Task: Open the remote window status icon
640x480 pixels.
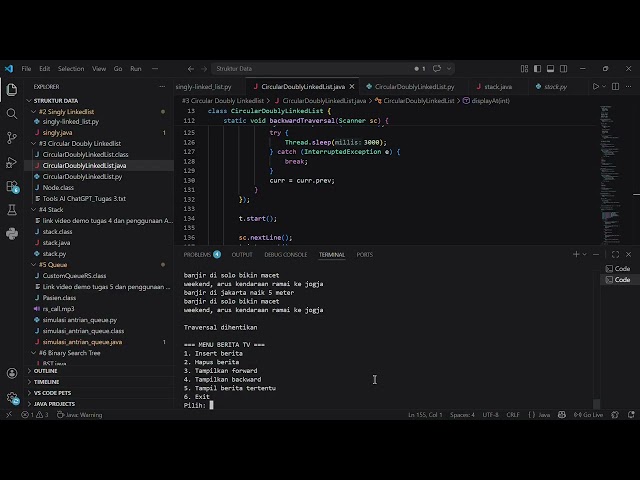Action: click(x=9, y=415)
